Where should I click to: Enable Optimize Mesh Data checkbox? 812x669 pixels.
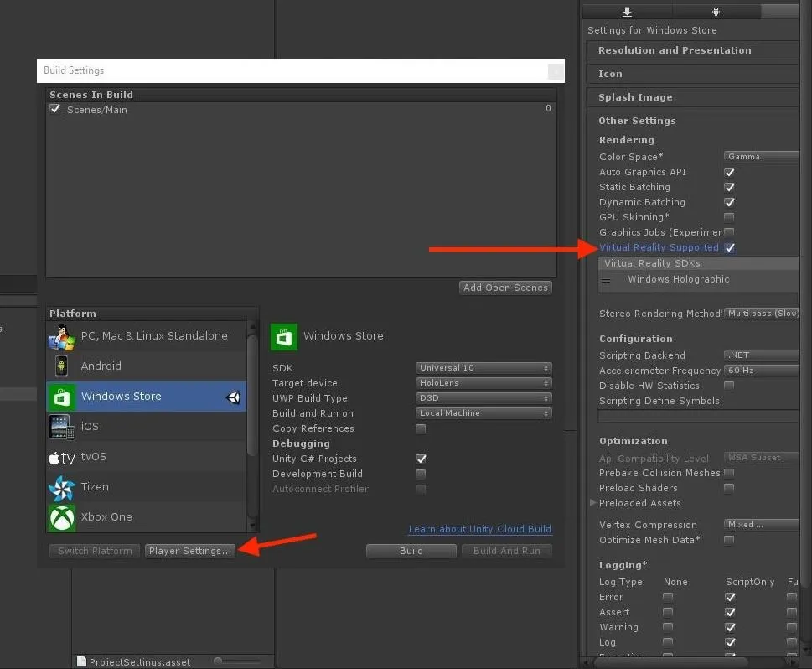click(729, 540)
